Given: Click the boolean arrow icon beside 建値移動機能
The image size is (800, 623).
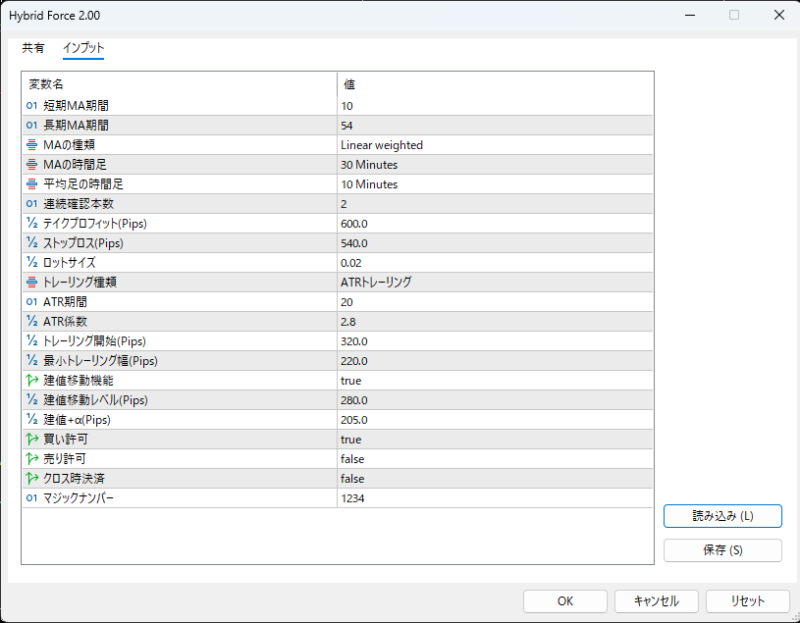Looking at the screenshot, I should [x=32, y=381].
